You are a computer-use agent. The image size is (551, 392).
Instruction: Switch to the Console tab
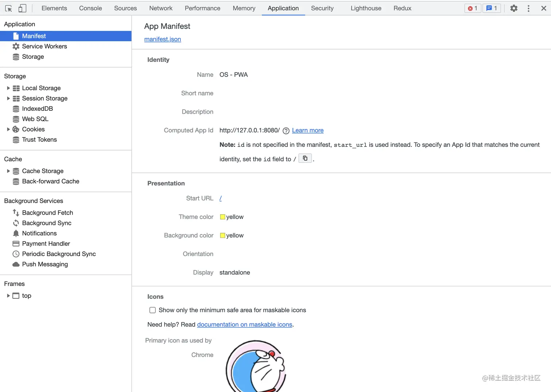click(x=90, y=8)
